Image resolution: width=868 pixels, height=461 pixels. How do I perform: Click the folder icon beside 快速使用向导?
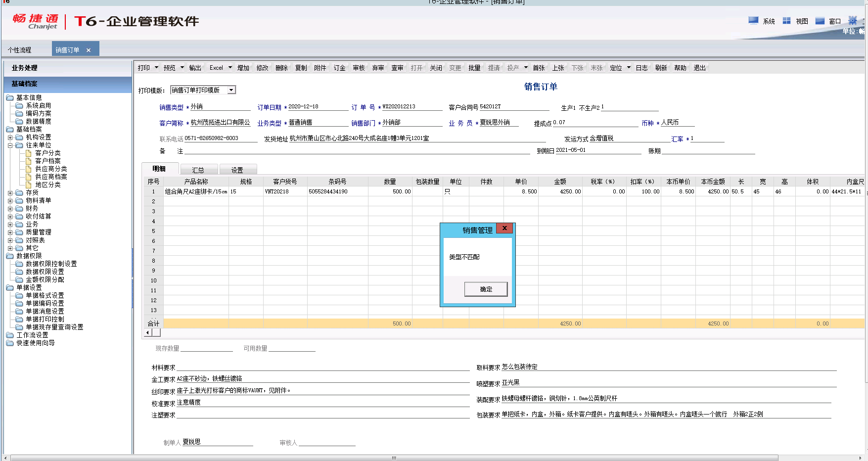click(10, 343)
